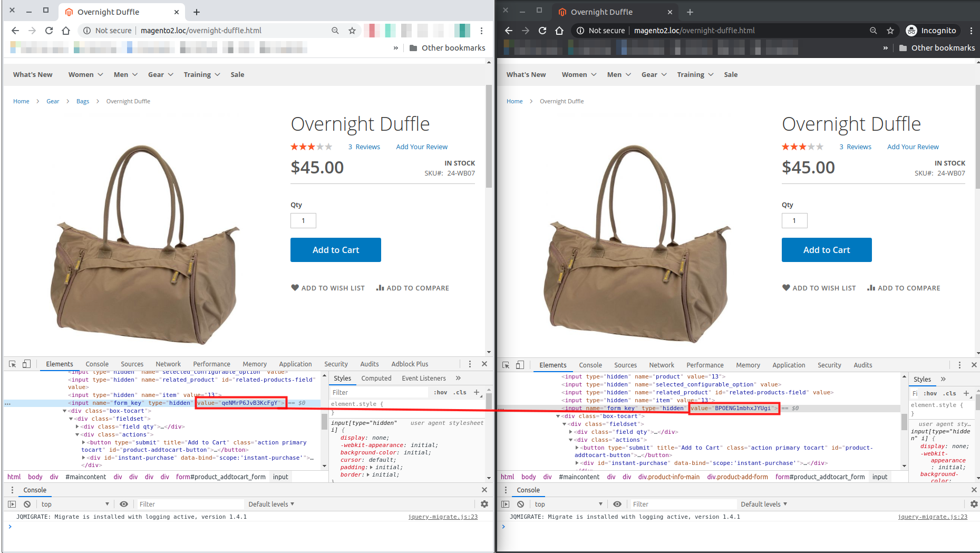
Task: Go back in the incognito window
Action: pos(509,31)
